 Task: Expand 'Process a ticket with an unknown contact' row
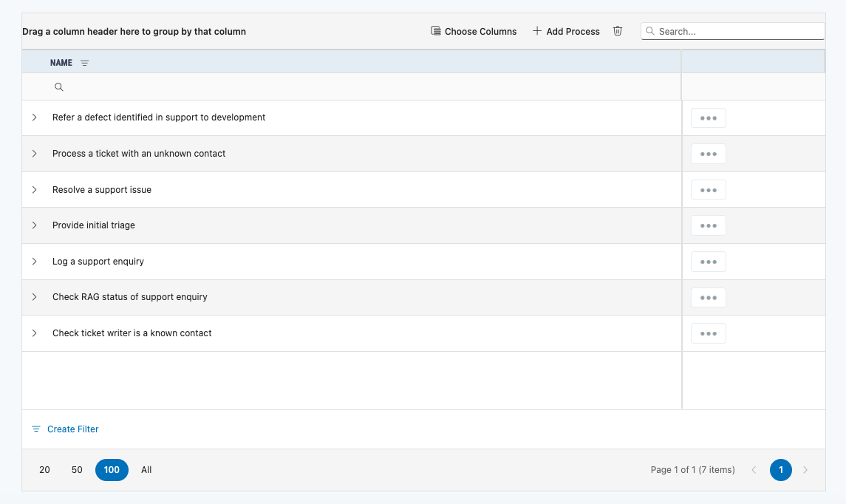tap(35, 154)
